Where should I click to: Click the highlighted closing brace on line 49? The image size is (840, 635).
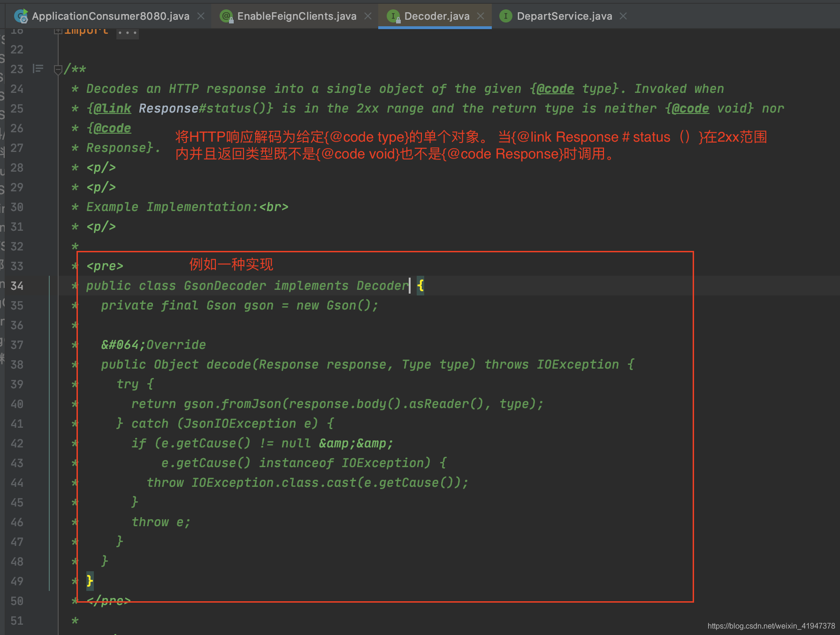(90, 581)
